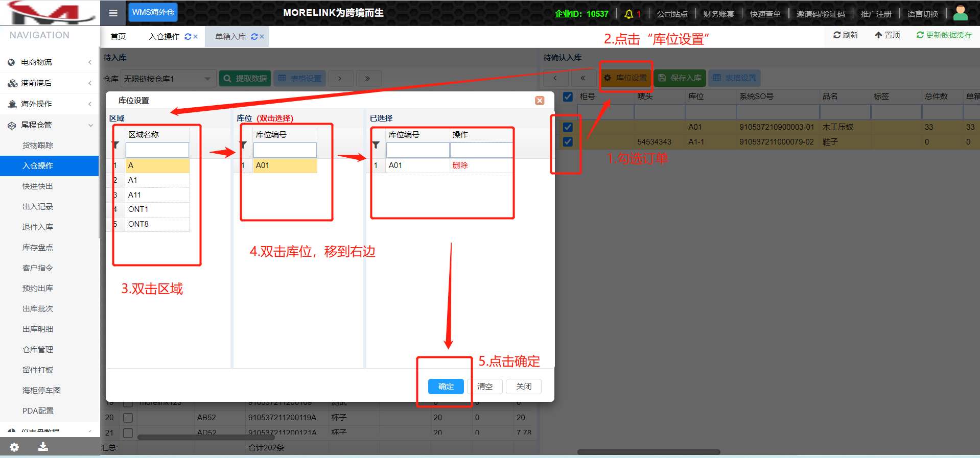Click the 保存入库 button
The image size is (980, 458).
pos(680,78)
